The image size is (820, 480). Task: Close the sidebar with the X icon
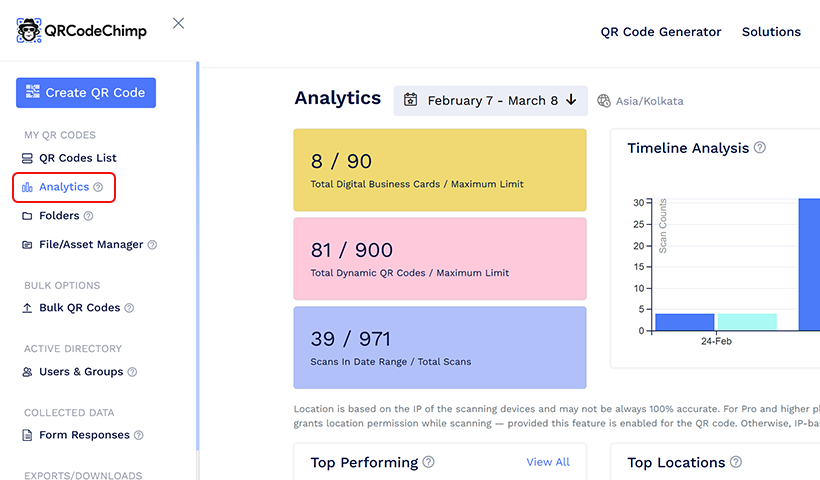click(x=178, y=23)
